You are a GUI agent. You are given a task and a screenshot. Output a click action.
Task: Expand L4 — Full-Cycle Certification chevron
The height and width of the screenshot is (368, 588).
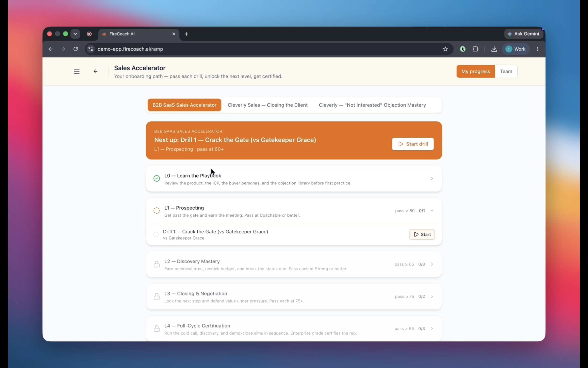pyautogui.click(x=432, y=329)
